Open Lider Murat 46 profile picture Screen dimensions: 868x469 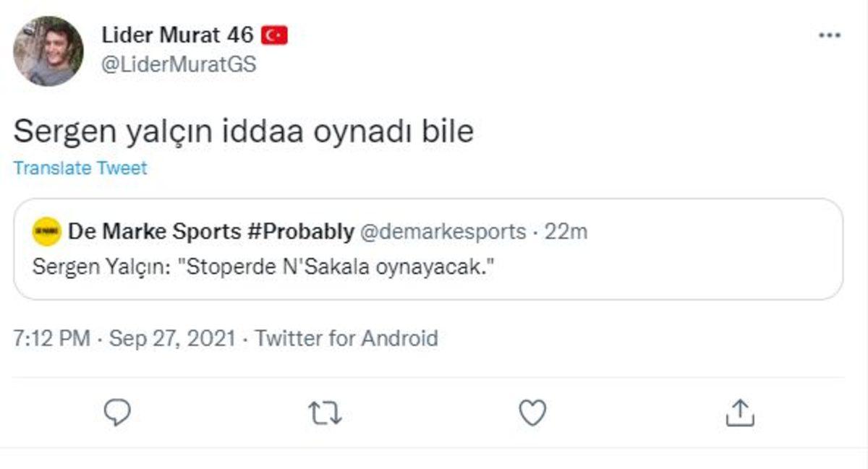pyautogui.click(x=48, y=51)
